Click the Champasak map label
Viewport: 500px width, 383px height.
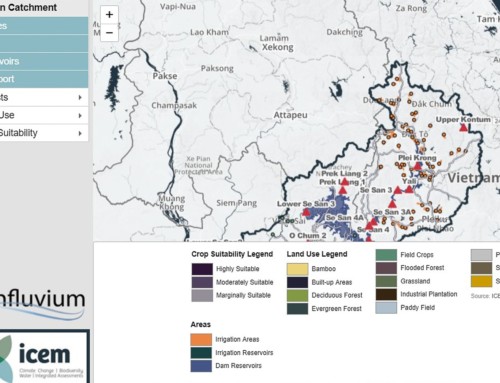(174, 106)
